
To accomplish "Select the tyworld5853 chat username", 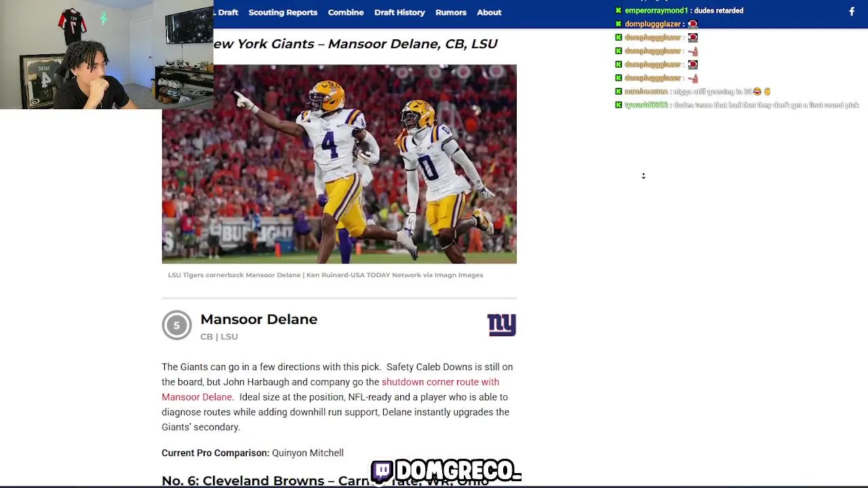I will [646, 105].
